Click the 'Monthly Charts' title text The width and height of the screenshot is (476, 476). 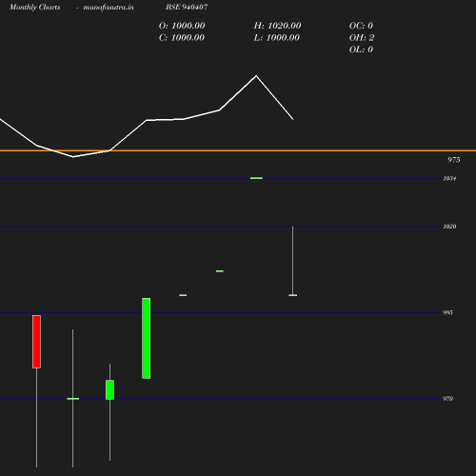(35, 8)
